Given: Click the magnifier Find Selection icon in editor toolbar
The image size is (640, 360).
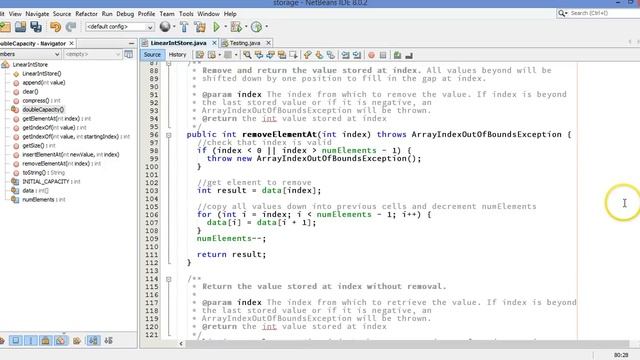Looking at the screenshot, I should click(247, 55).
